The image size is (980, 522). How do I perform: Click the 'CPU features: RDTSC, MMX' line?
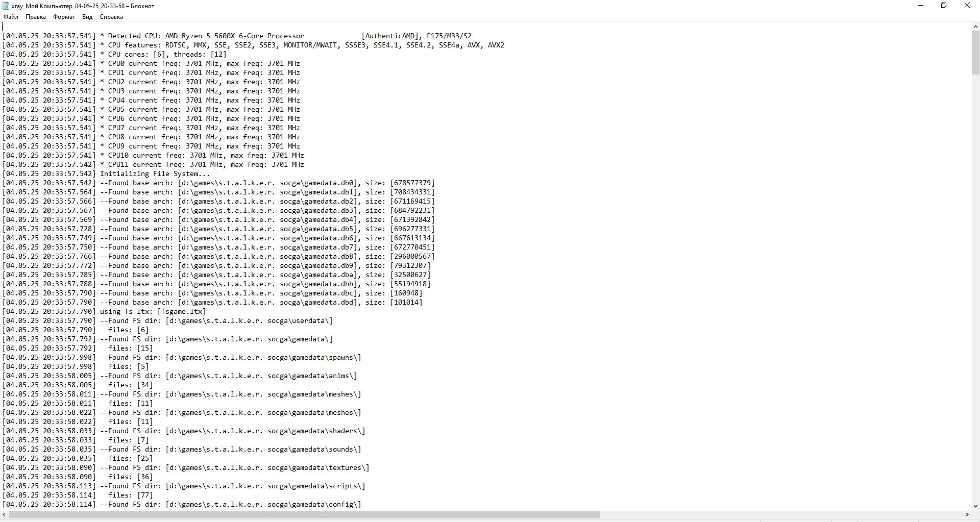[x=254, y=45]
